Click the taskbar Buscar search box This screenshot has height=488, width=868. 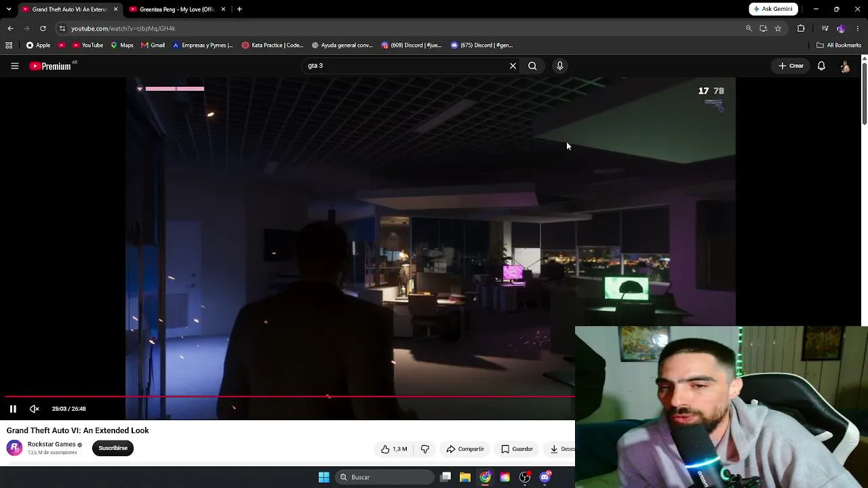point(384,477)
